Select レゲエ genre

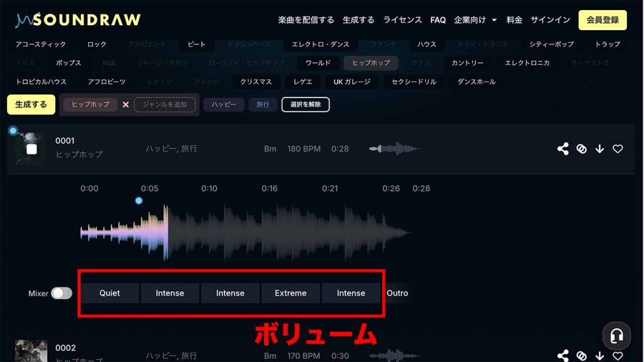click(x=303, y=82)
